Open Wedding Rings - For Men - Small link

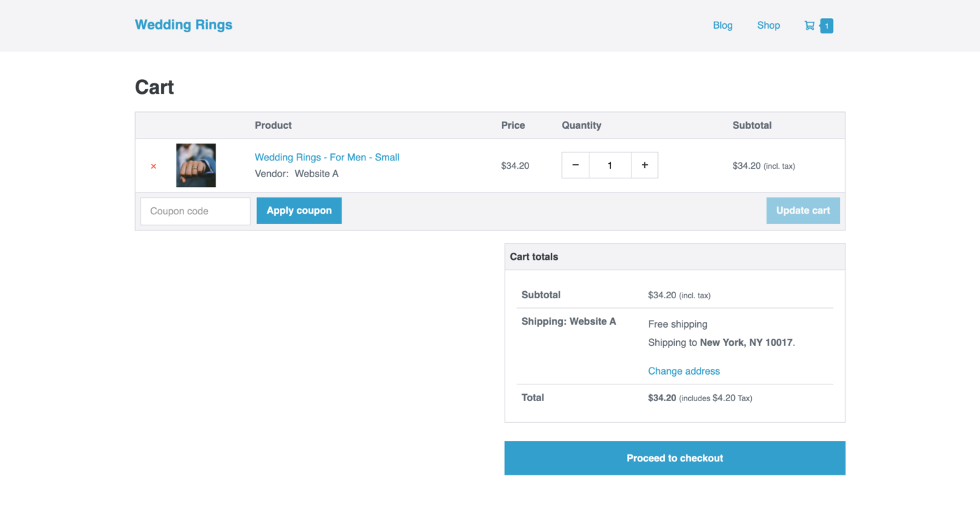coord(327,158)
